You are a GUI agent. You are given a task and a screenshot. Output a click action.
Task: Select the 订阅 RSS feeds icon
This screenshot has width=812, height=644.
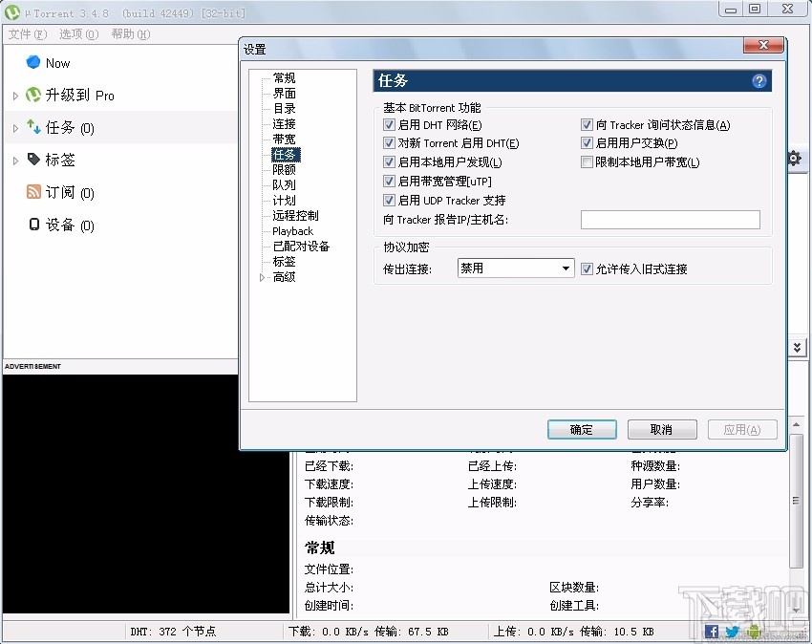tap(33, 192)
